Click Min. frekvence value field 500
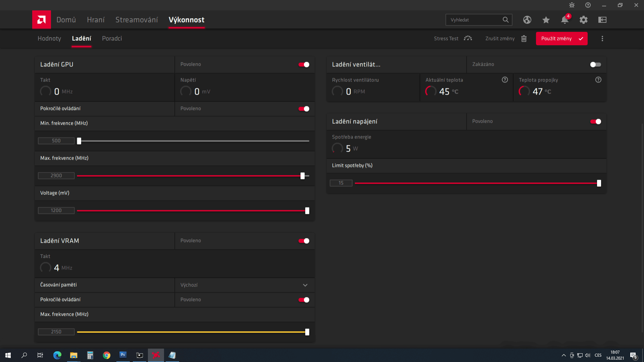Viewport: 644px width, 362px height. (56, 141)
